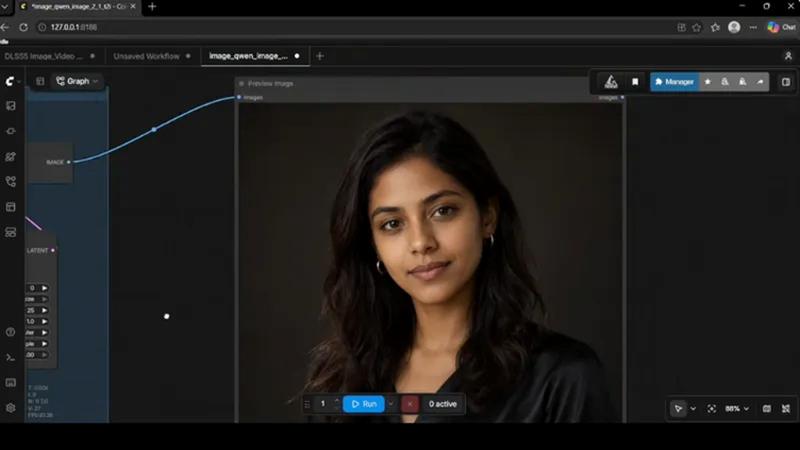800x450 pixels.
Task: Click the first triangle icon after the star
Action: 725,82
